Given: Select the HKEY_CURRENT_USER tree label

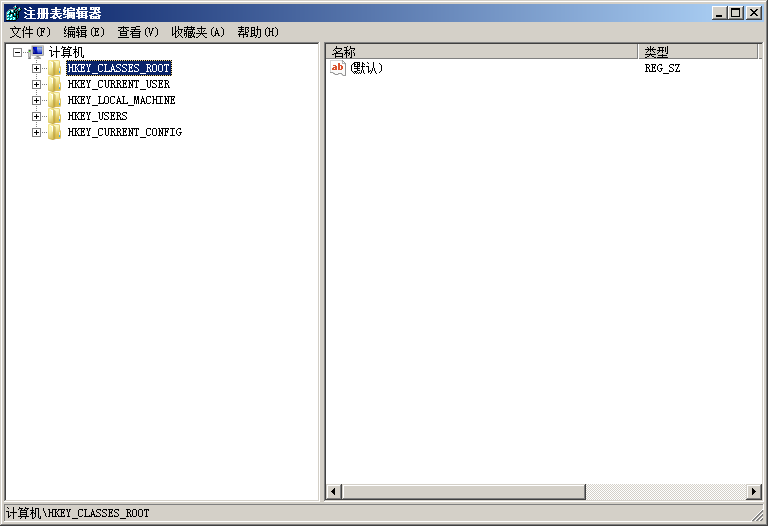Looking at the screenshot, I should pos(119,84).
